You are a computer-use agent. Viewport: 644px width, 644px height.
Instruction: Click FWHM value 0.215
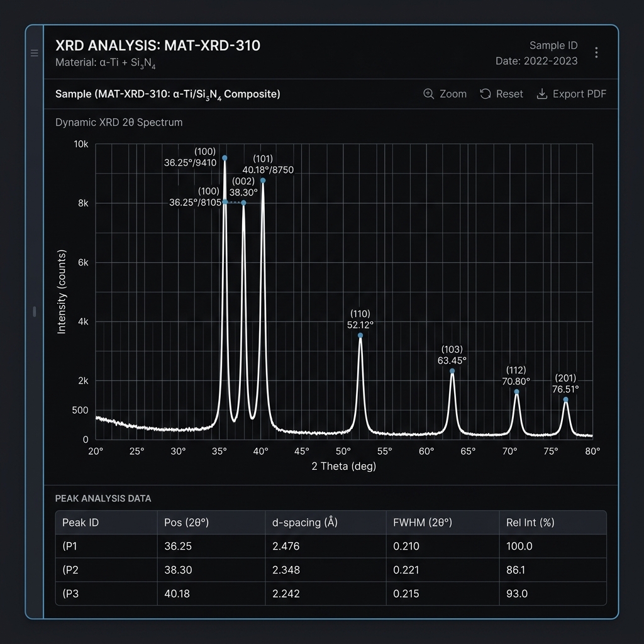406,594
